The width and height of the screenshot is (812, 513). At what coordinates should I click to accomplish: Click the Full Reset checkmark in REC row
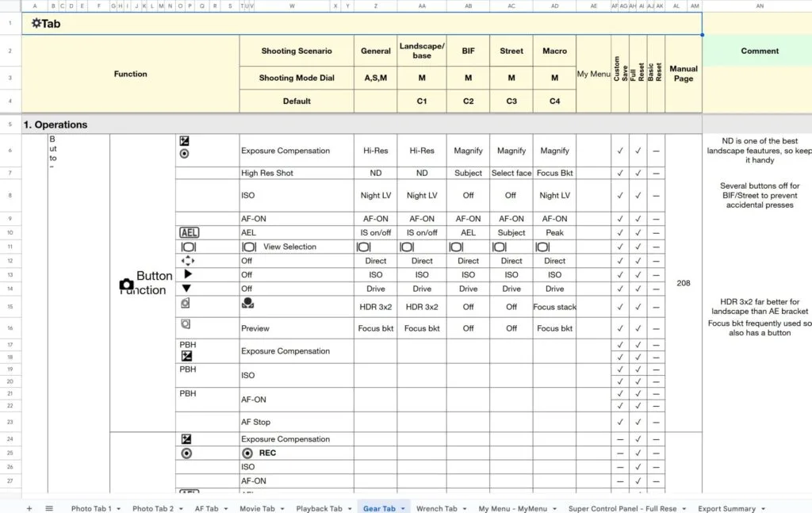tap(638, 453)
